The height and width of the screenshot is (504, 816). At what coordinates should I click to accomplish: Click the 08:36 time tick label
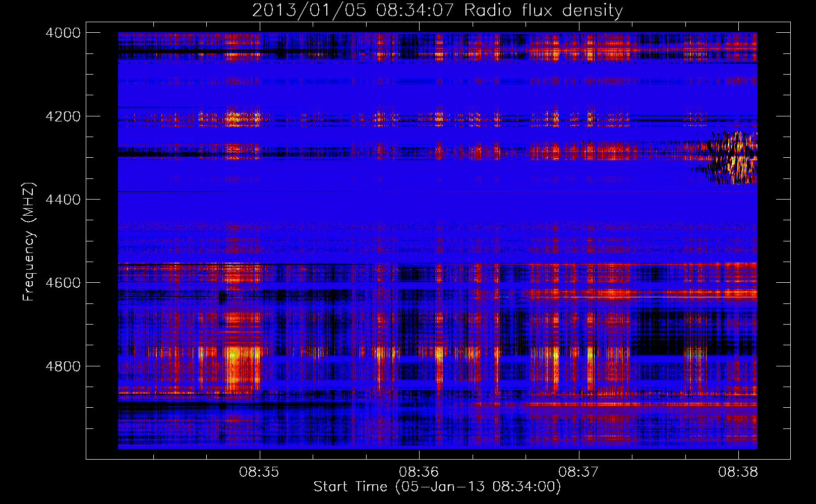click(x=419, y=472)
